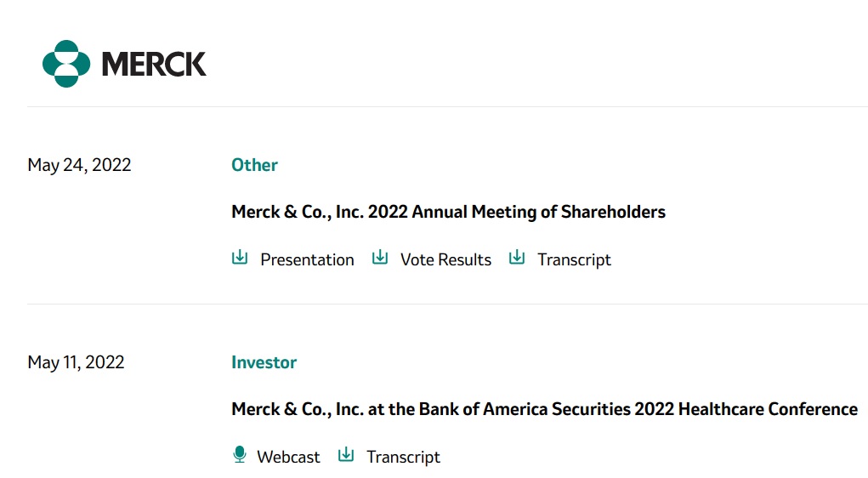Click the Presentation download arrow icon
Image resolution: width=868 pixels, height=478 pixels.
click(240, 258)
